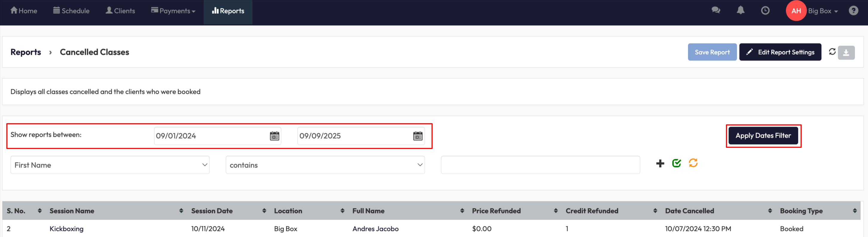Viewport: 868px width, 237px height.
Task: Open the help question mark icon
Action: point(853,11)
